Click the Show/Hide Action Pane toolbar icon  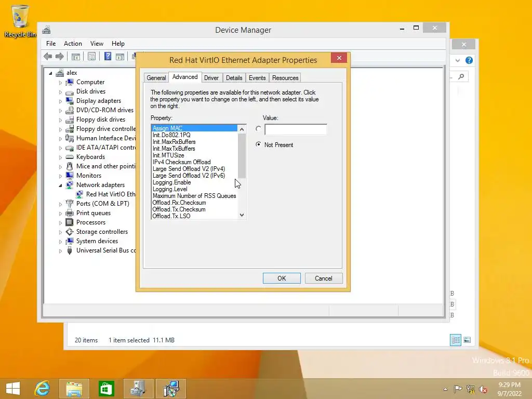(x=120, y=56)
